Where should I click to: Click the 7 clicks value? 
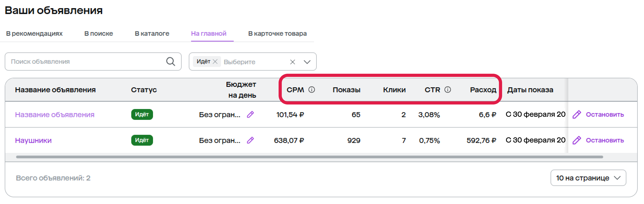pyautogui.click(x=403, y=140)
